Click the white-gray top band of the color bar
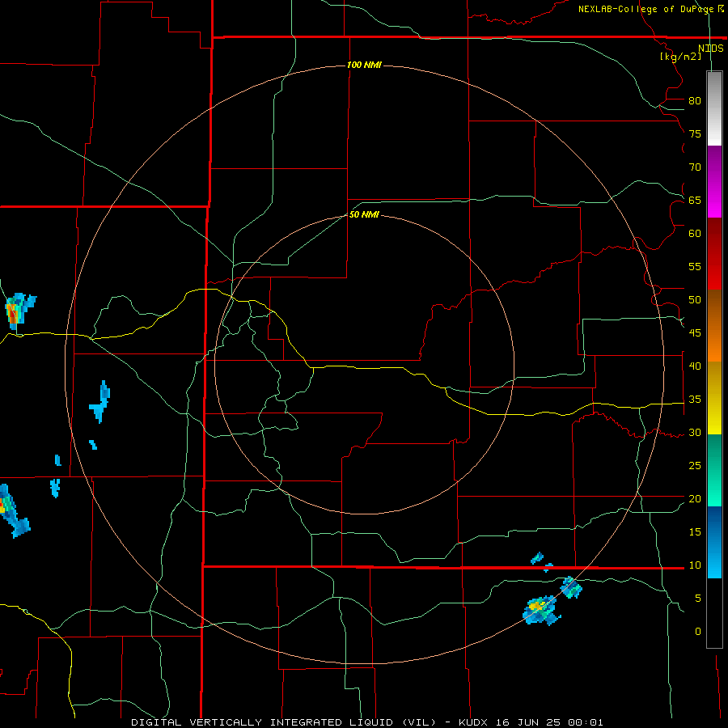The width and height of the screenshot is (728, 728). [714, 109]
